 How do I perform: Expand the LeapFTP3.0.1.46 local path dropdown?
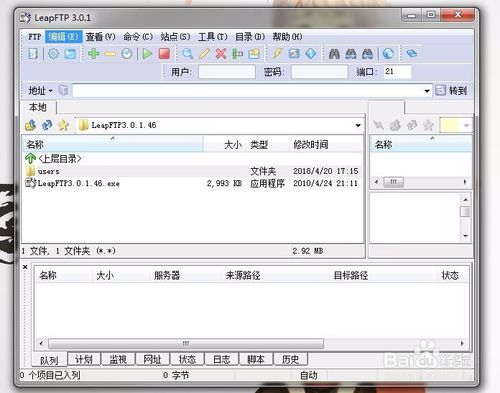tap(358, 126)
